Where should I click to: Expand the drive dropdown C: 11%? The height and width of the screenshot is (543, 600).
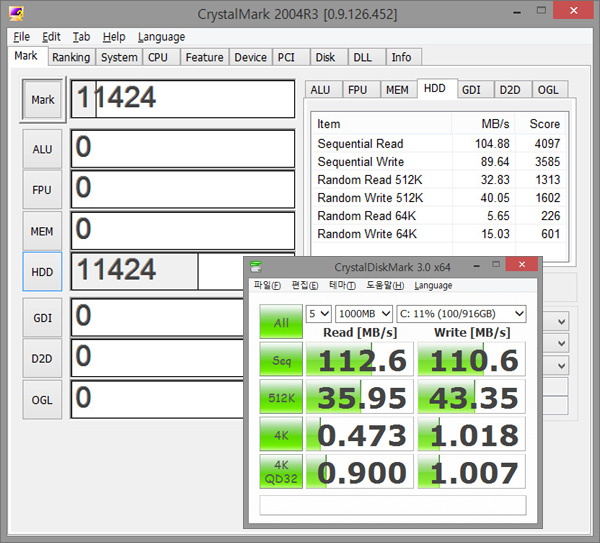tap(461, 314)
